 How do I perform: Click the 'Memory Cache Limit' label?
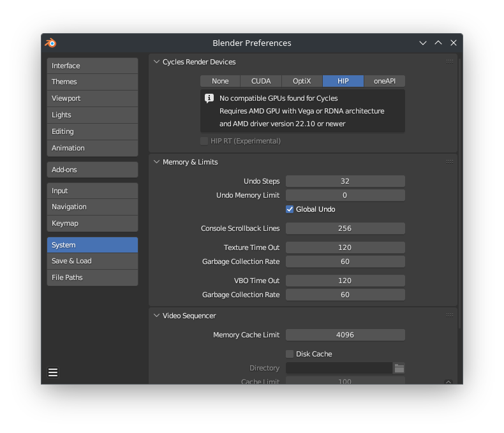coord(246,335)
